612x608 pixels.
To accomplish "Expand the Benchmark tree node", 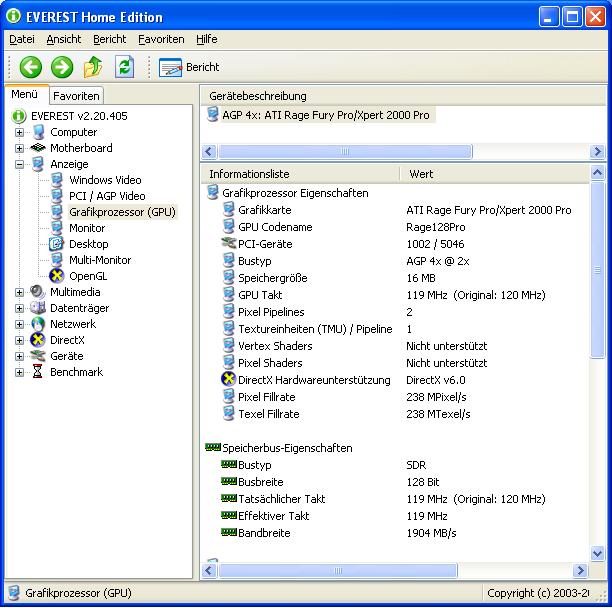I will tap(19, 372).
